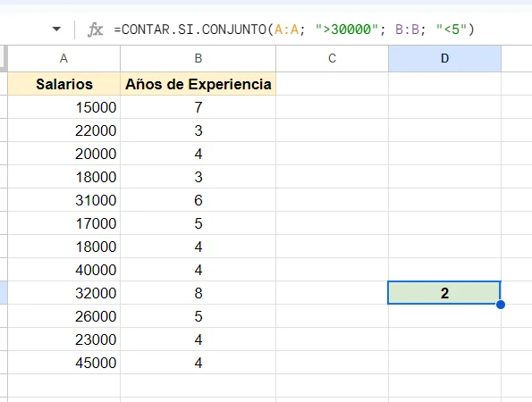Select experience cell next to 40000
Screen dimensions: 532x402
pos(198,270)
